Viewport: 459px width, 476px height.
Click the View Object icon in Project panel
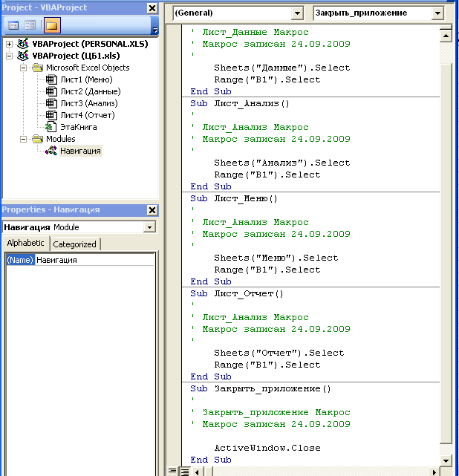[x=30, y=25]
